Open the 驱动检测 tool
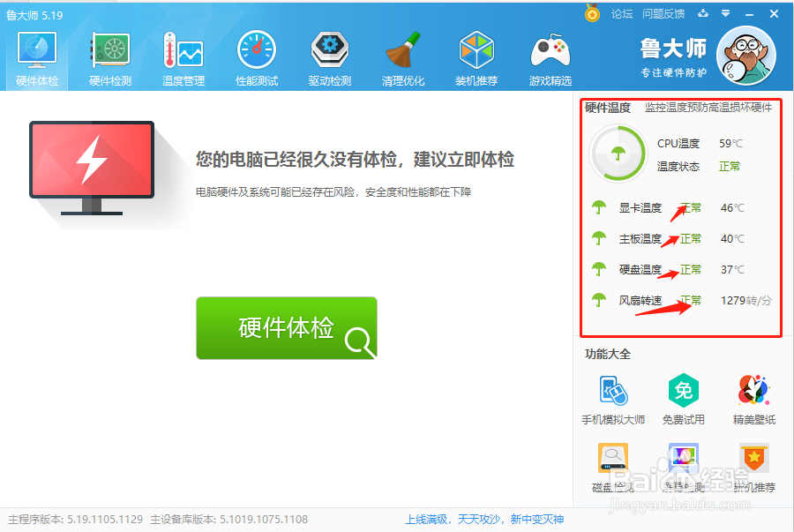794x532 pixels. [x=329, y=55]
